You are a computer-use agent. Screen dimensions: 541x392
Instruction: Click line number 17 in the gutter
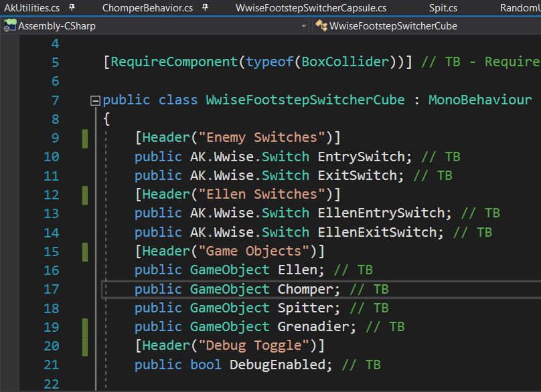(x=52, y=289)
